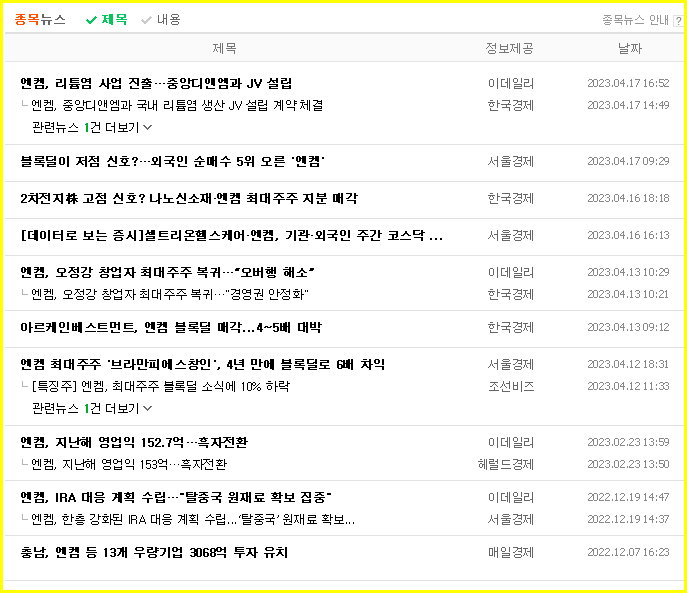Click date 2023.04.16 18:18
The height and width of the screenshot is (593, 687).
tap(628, 199)
